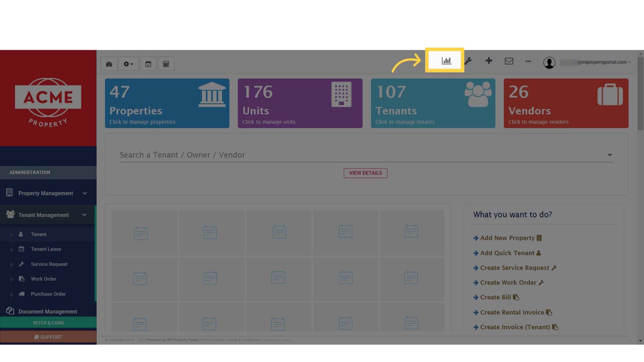Screen dimensions: 644x362
Task: Open the three-dots more options icon
Action: click(x=528, y=61)
